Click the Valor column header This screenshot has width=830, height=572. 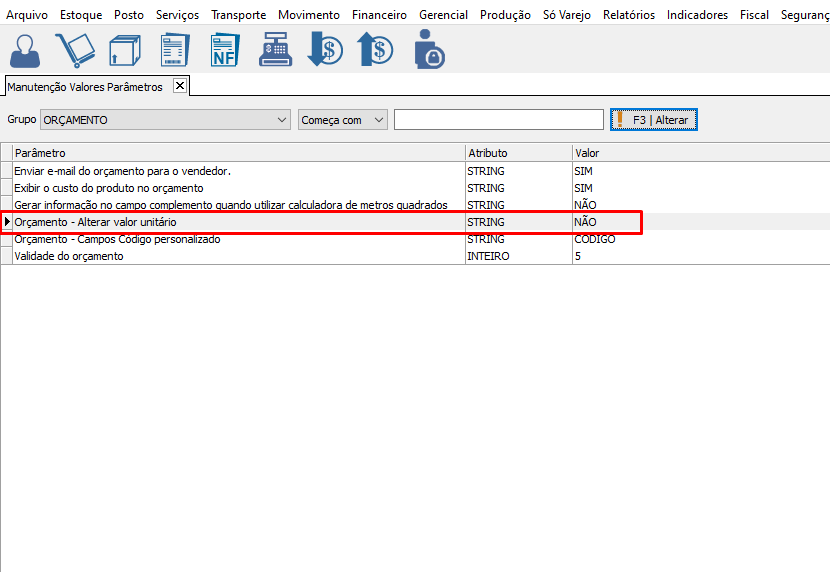700,153
